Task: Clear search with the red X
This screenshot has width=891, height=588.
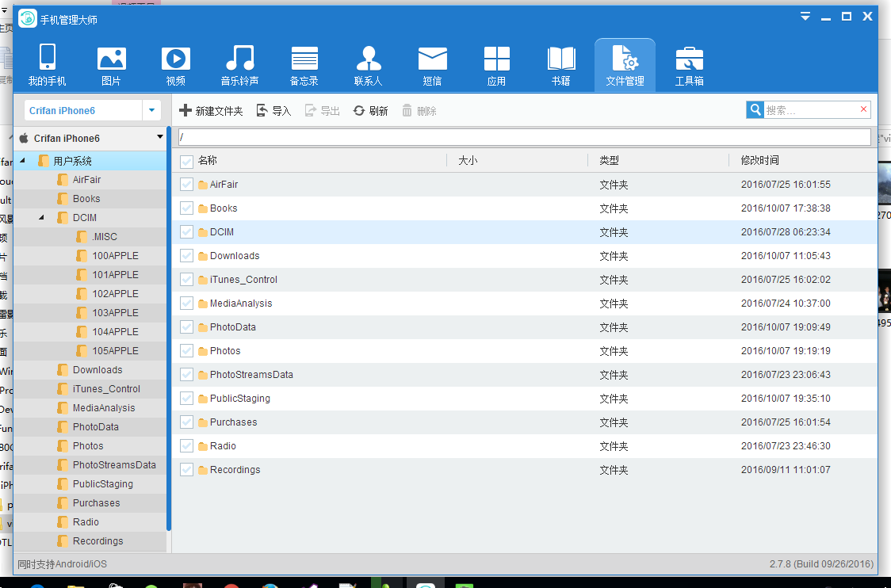Action: pos(864,109)
